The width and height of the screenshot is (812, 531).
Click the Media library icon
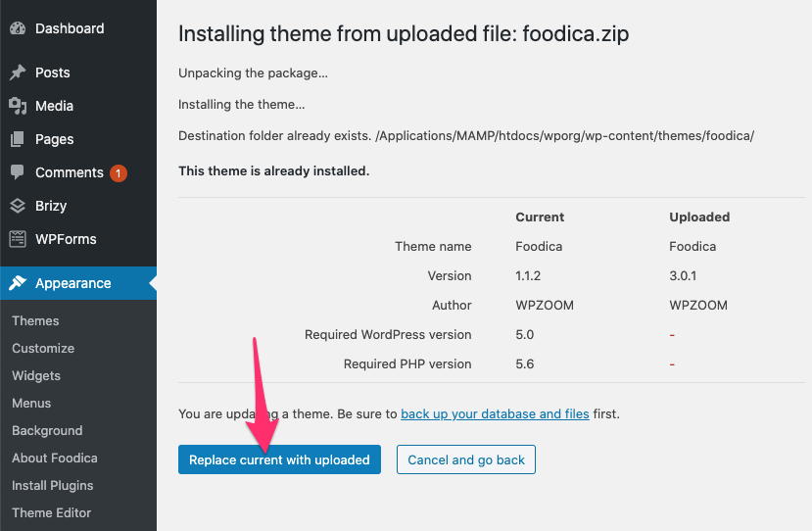[x=18, y=106]
